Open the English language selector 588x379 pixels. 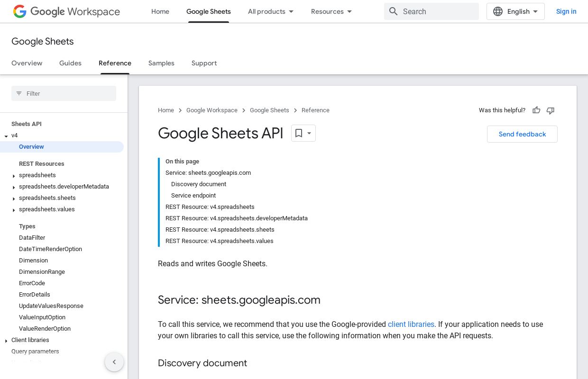point(515,11)
